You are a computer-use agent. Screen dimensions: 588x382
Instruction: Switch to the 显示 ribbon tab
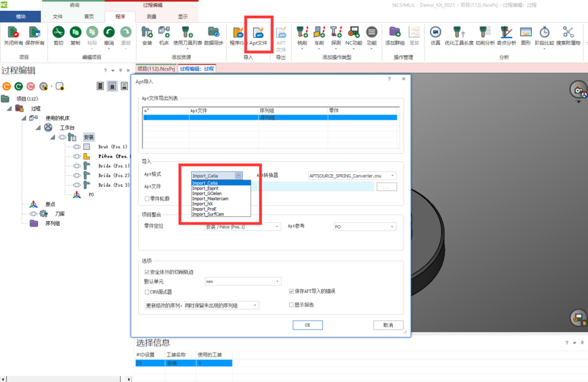click(x=183, y=16)
